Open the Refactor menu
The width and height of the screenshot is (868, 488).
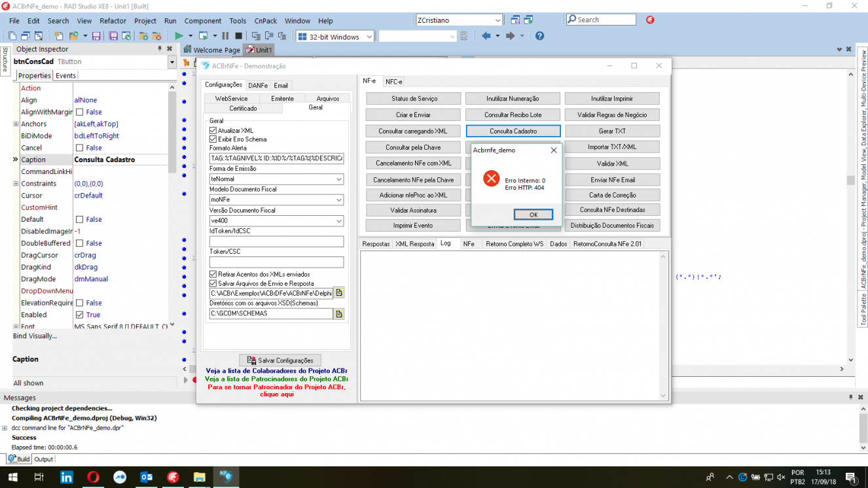pos(113,21)
